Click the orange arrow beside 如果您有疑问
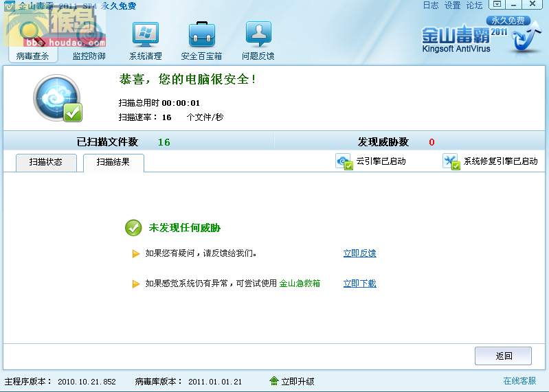Image resolution: width=549 pixels, height=392 pixels. click(136, 253)
